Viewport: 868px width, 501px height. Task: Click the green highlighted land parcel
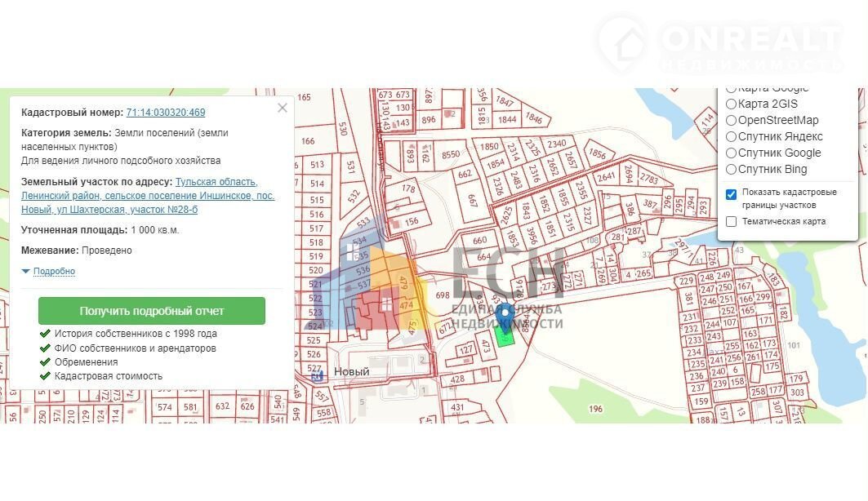pyautogui.click(x=508, y=336)
